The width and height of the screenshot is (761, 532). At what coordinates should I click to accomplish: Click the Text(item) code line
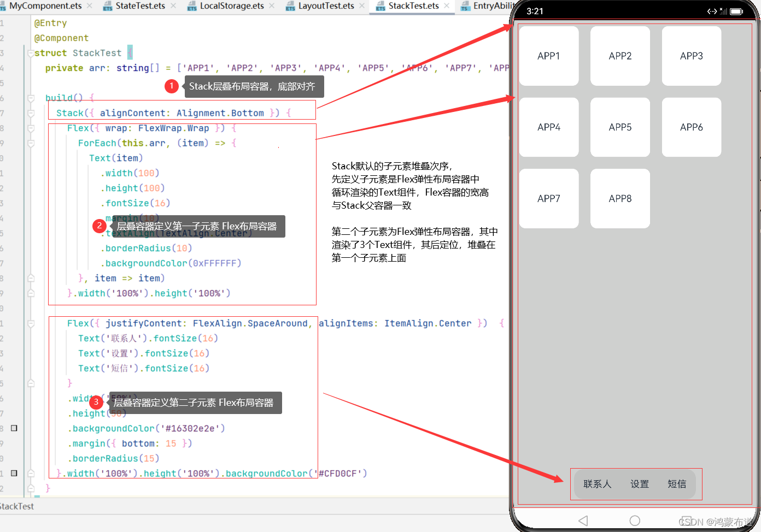(116, 158)
